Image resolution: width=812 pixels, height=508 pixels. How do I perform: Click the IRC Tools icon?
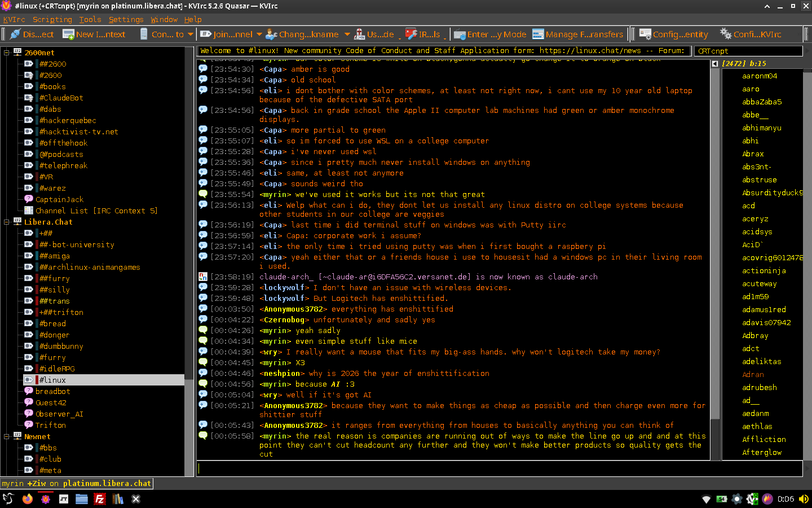[411, 34]
